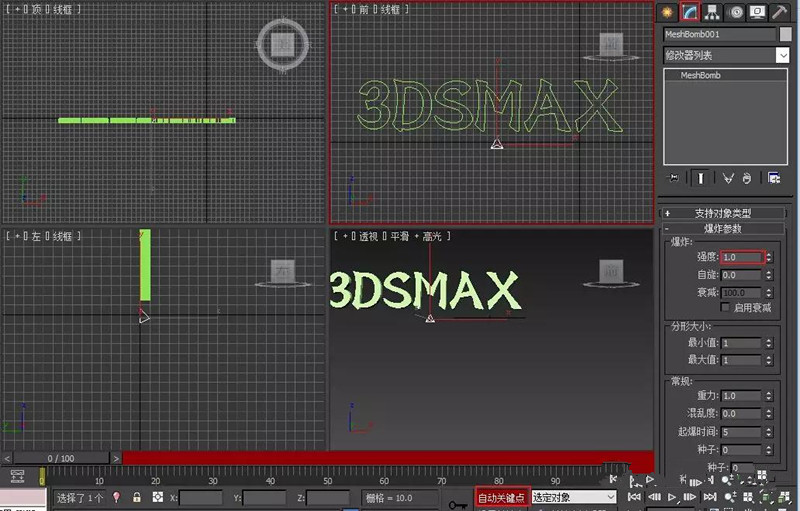The height and width of the screenshot is (511, 800).
Task: Click the 0 / 100 time slider
Action: pyautogui.click(x=61, y=458)
